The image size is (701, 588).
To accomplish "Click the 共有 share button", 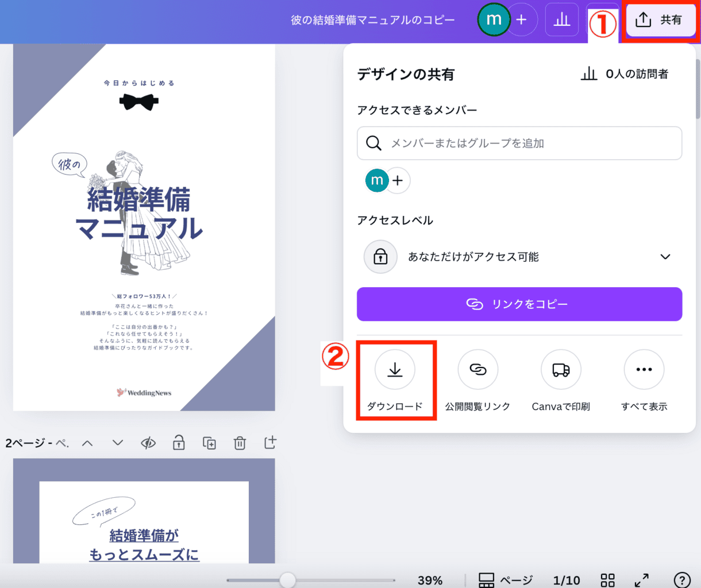I will click(658, 20).
